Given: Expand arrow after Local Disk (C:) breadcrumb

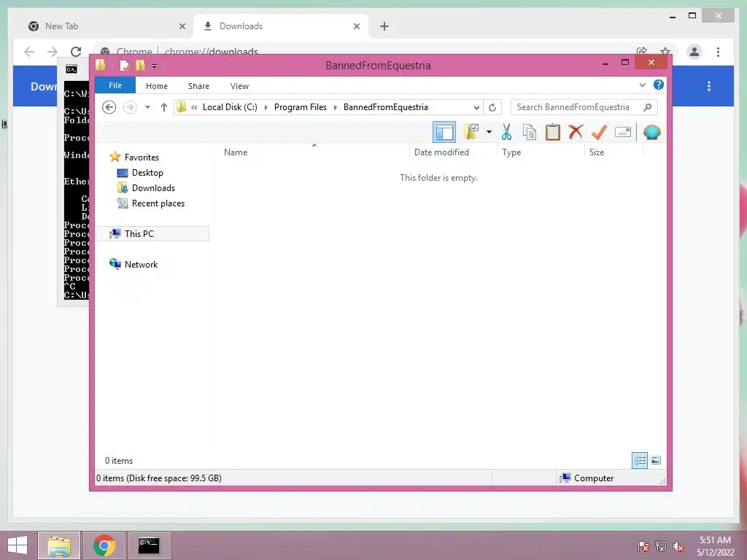Looking at the screenshot, I should tap(266, 107).
